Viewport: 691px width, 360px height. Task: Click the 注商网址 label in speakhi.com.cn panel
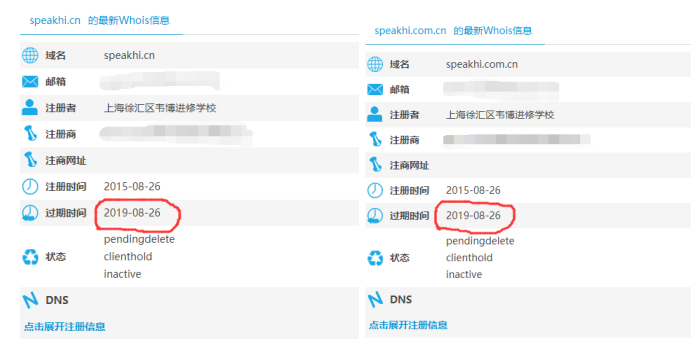point(409,165)
